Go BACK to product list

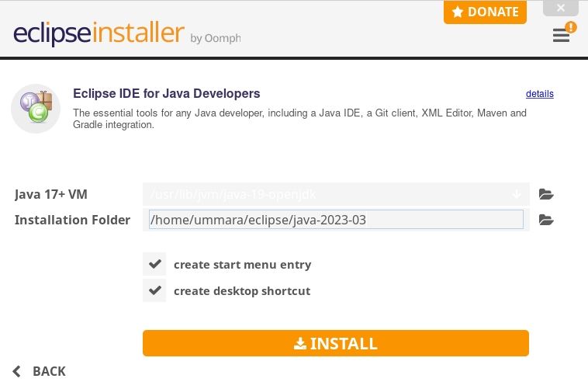click(39, 371)
